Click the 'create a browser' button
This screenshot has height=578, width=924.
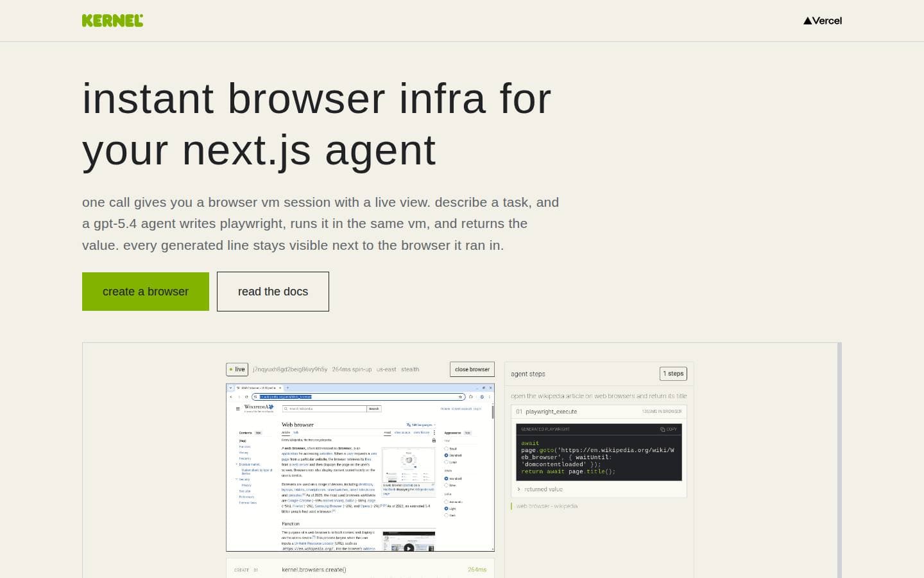[x=146, y=292]
